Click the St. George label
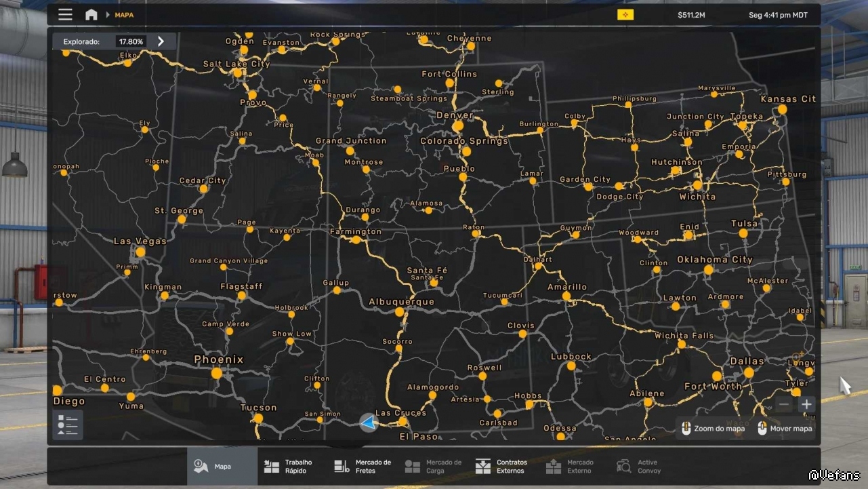868x489 pixels. point(179,211)
